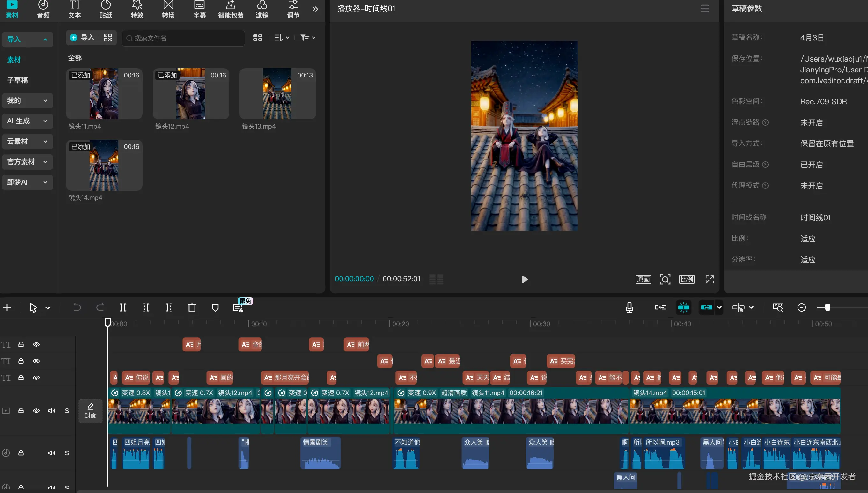This screenshot has width=868, height=493.
Task: Choose the selection pointer tool
Action: 33,307
